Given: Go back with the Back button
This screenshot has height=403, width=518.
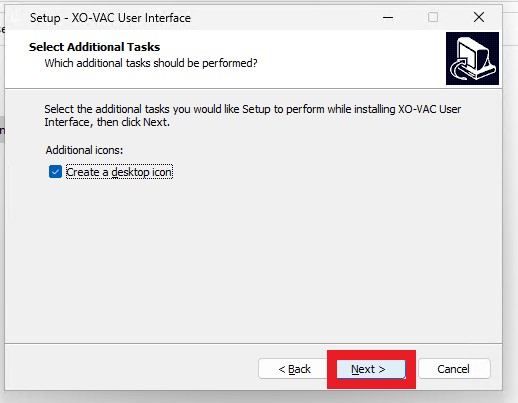Looking at the screenshot, I should [x=293, y=369].
